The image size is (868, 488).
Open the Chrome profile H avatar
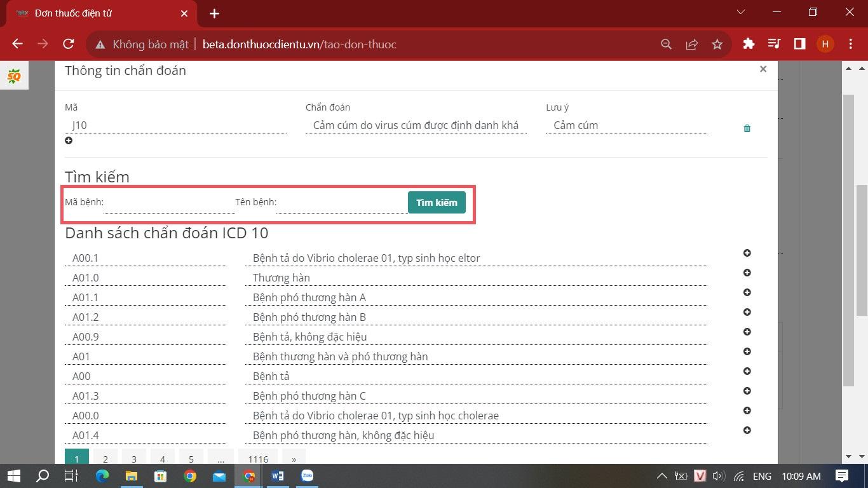coord(825,44)
